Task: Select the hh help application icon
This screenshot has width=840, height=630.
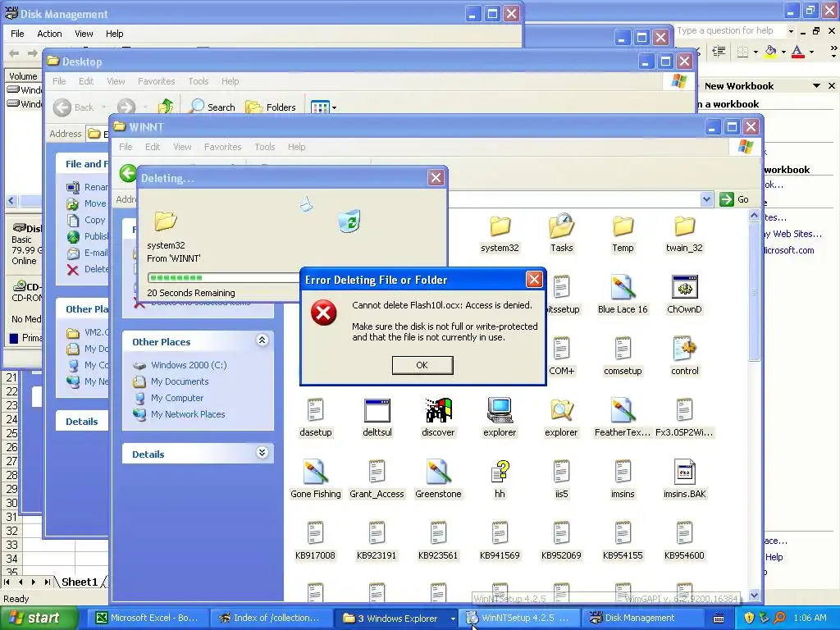Action: pos(500,479)
